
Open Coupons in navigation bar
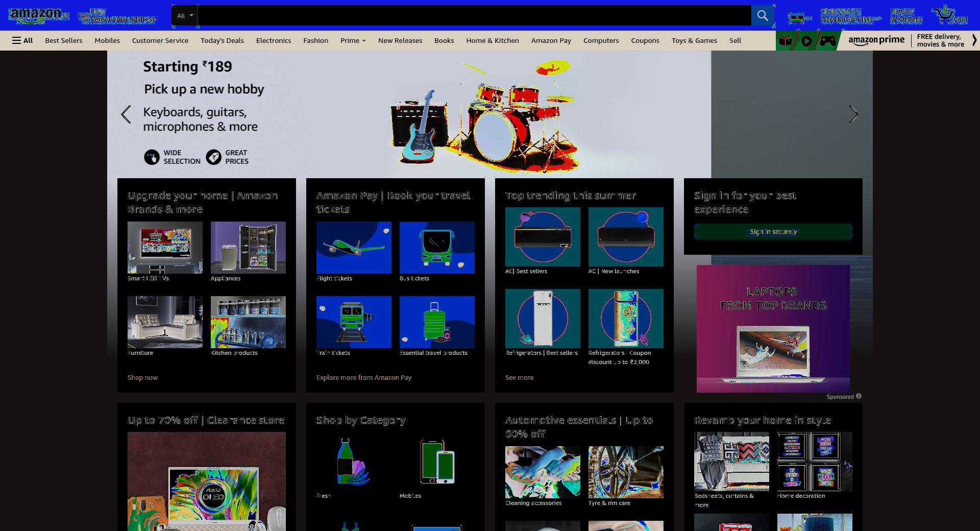pos(645,40)
